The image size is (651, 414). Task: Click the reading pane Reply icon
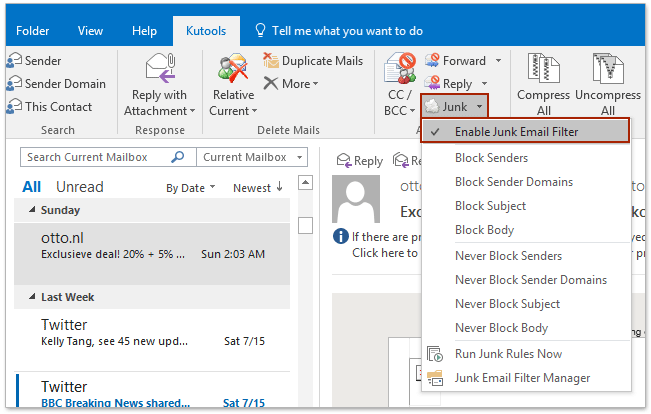click(344, 160)
